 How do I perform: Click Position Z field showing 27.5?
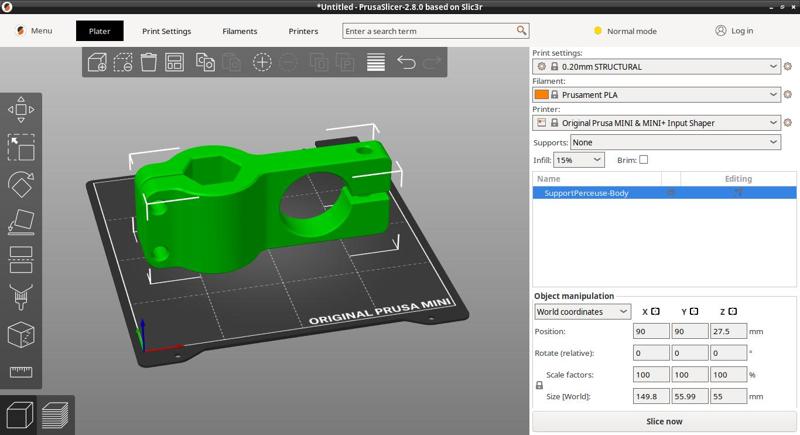pos(729,331)
